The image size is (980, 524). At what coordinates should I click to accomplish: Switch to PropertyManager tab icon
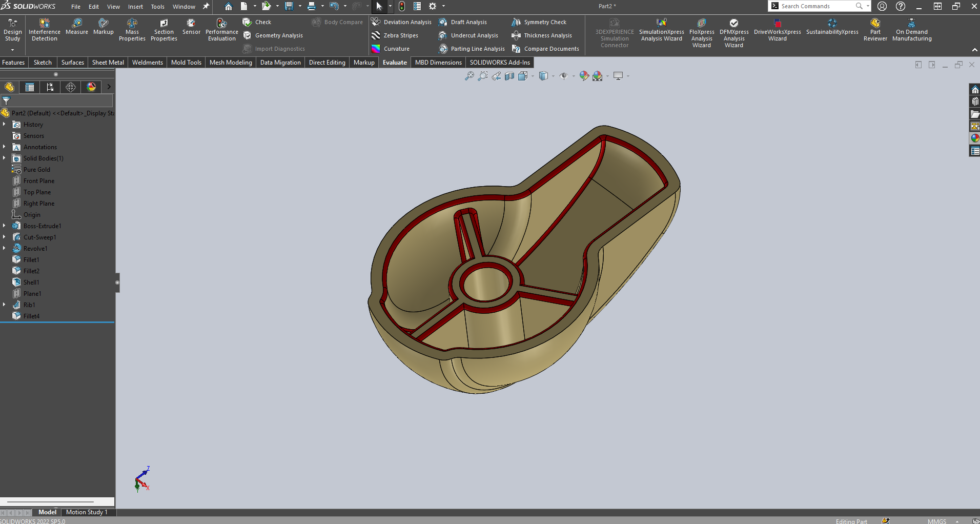click(x=30, y=87)
